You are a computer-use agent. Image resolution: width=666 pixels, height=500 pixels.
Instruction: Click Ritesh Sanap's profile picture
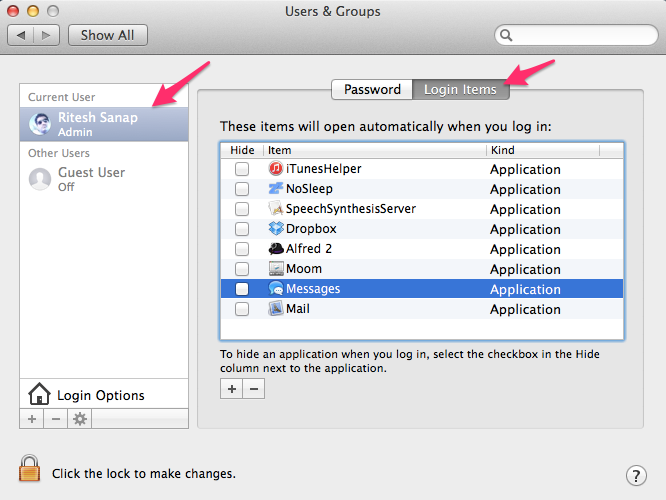(40, 124)
